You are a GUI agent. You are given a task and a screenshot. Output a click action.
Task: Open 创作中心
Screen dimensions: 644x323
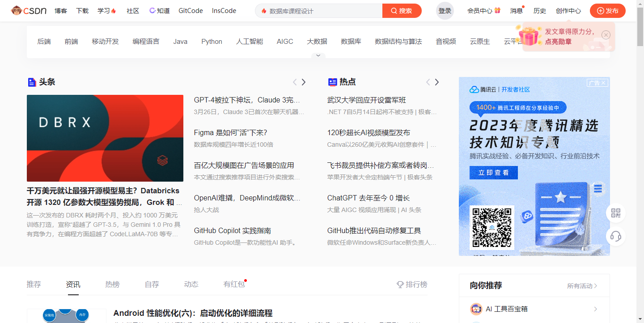pyautogui.click(x=568, y=11)
